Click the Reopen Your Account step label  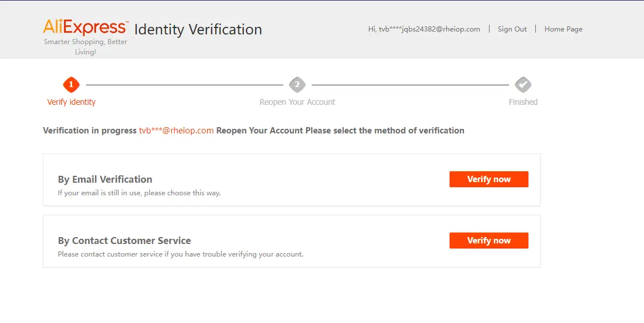(297, 102)
